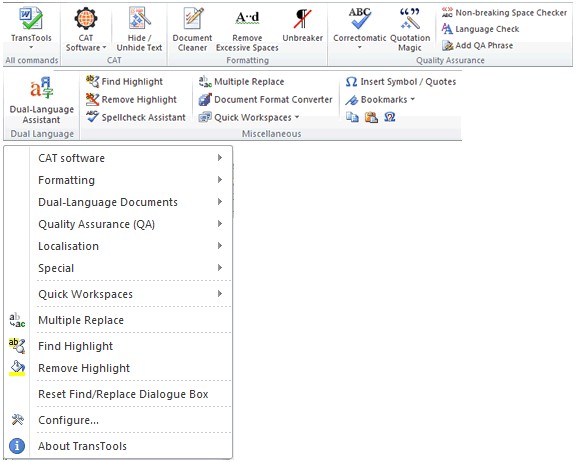Expand the CAT software submenu arrow
Image resolution: width=578 pixels, height=462 pixels.
(220, 157)
